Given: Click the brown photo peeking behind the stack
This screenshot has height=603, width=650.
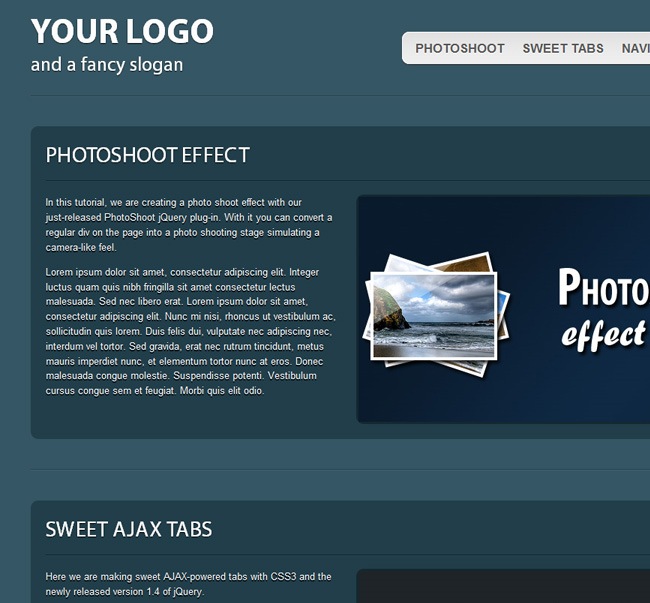Looking at the screenshot, I should coord(464,263).
